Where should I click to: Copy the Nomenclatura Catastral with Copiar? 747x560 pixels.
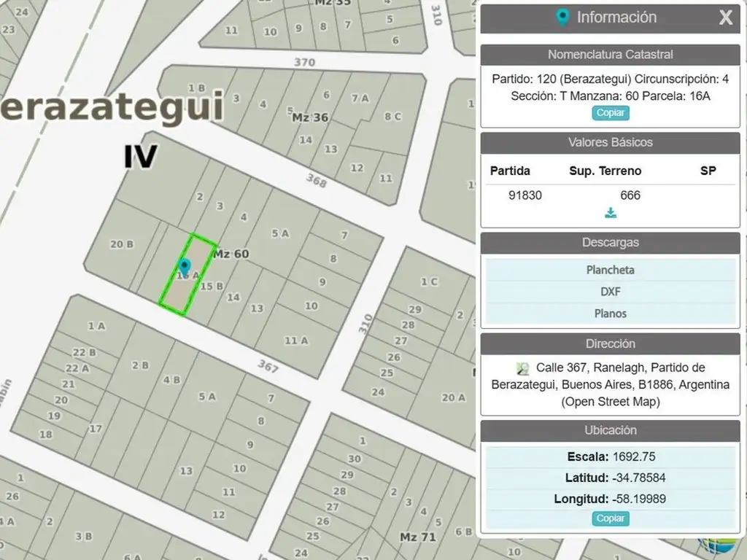(x=610, y=113)
